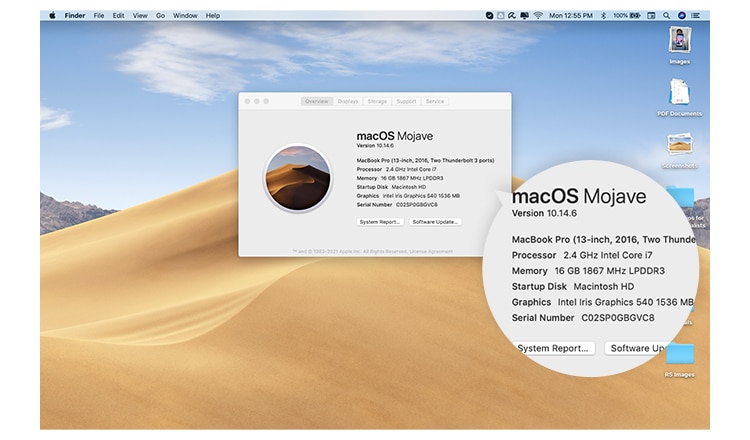Click the battery status icon
This screenshot has height=440, width=750.
coord(636,16)
